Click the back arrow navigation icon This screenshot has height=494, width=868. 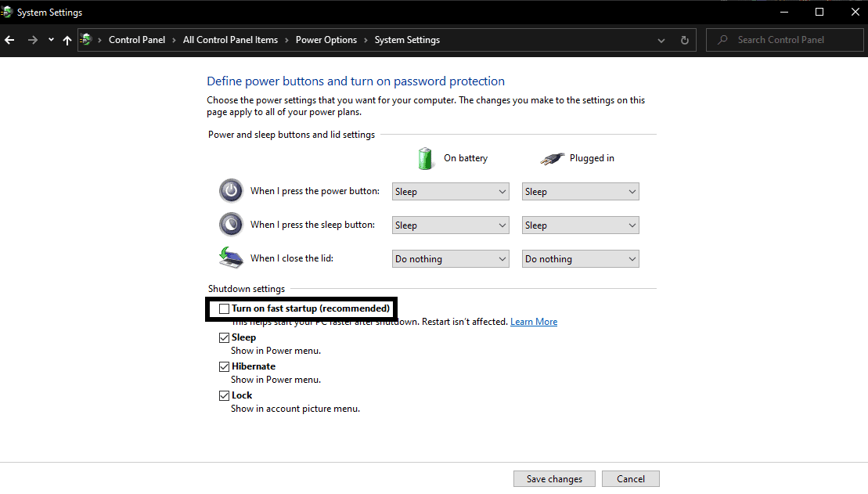[9, 39]
